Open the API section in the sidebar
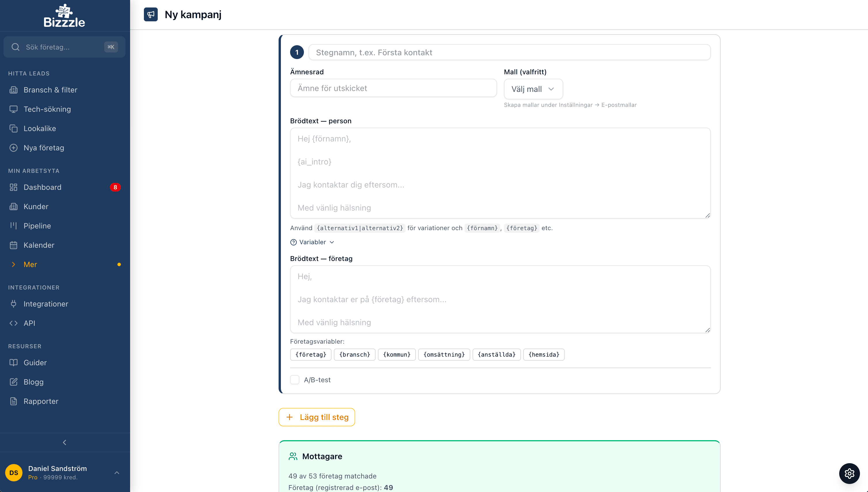Image resolution: width=868 pixels, height=492 pixels. point(29,323)
